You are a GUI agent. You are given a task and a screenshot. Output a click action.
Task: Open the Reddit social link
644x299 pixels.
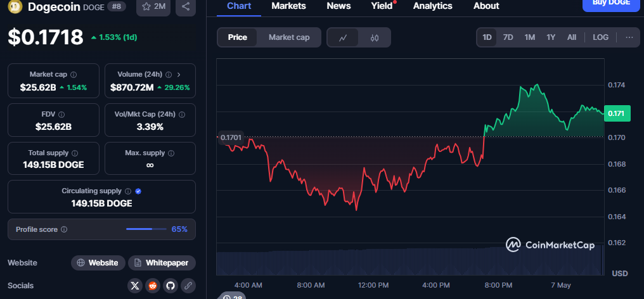[x=153, y=286]
